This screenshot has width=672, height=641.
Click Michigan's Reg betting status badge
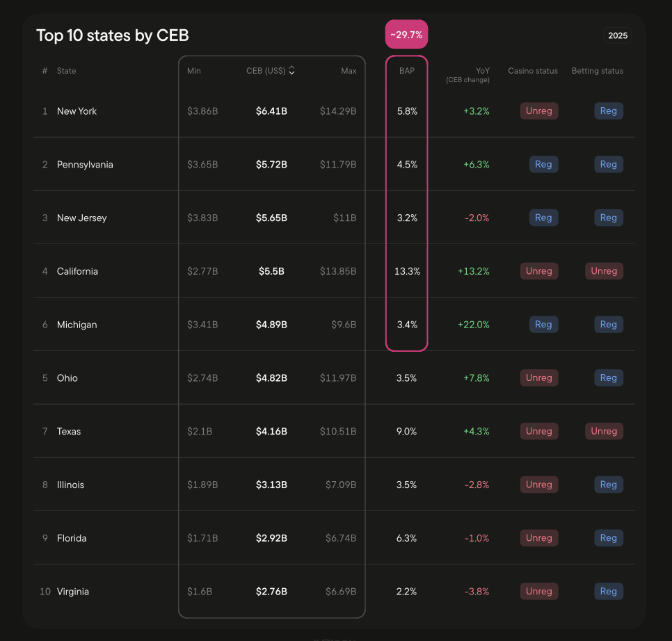(608, 324)
